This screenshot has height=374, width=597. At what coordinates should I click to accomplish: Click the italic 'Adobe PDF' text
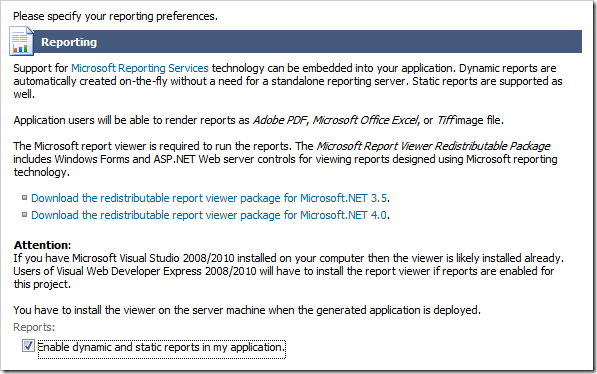(279, 120)
